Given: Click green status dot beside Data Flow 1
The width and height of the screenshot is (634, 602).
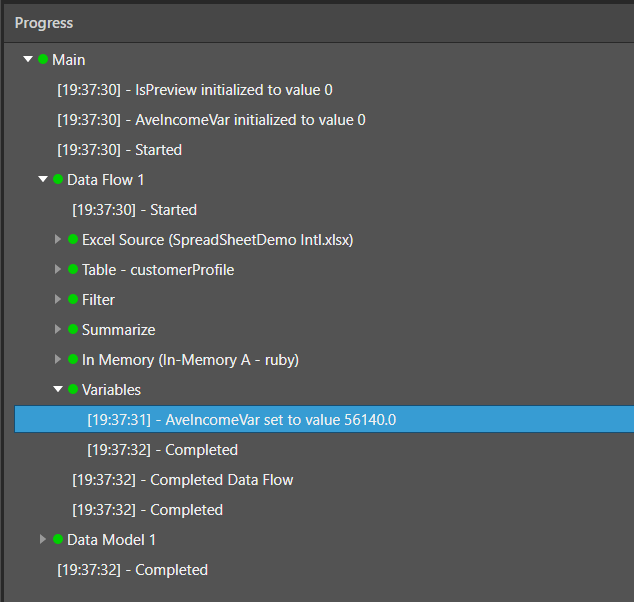Looking at the screenshot, I should click(58, 180).
